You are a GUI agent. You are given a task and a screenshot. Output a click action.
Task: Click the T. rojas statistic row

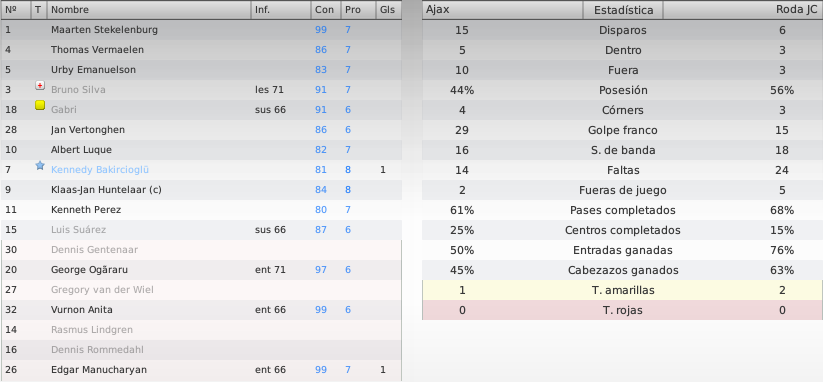click(622, 310)
